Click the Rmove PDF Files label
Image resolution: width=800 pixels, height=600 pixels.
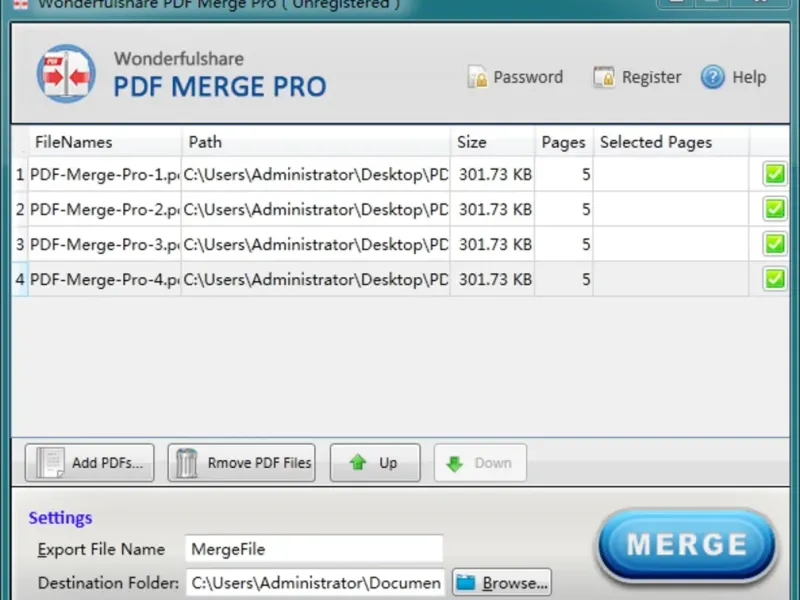click(259, 463)
